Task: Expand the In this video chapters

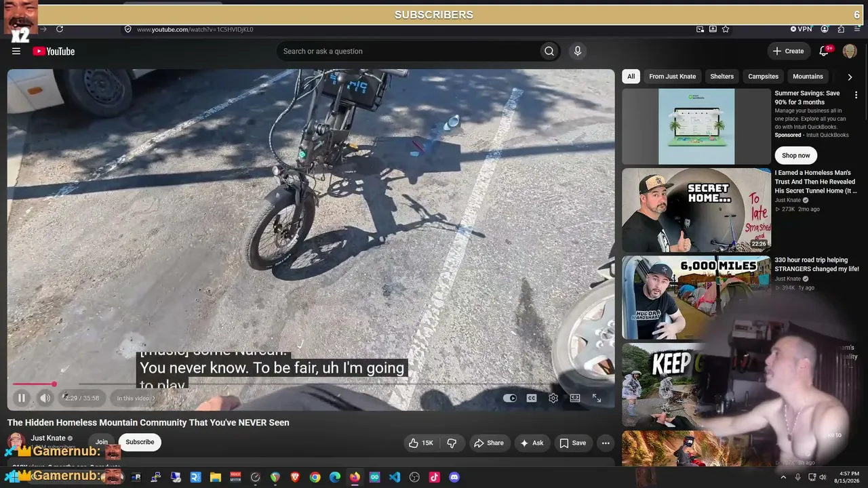Action: 136,399
